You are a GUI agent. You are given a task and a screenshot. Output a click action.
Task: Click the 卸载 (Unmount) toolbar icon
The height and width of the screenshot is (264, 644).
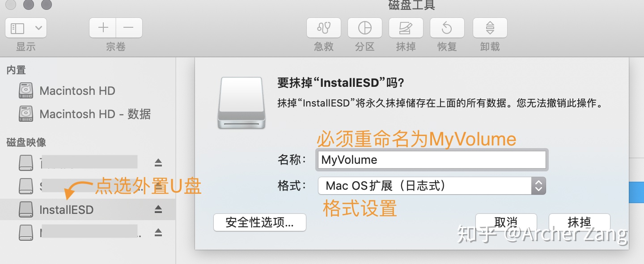[489, 27]
